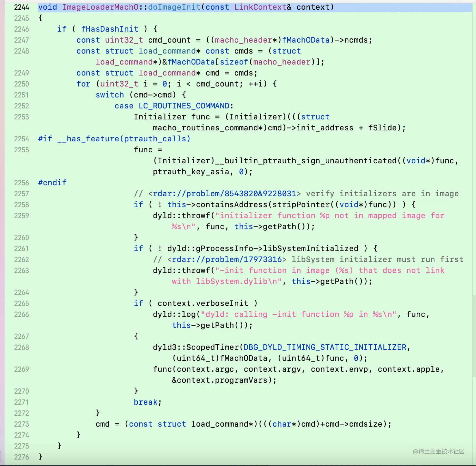Click the LinkContext parameter type

(x=260, y=7)
